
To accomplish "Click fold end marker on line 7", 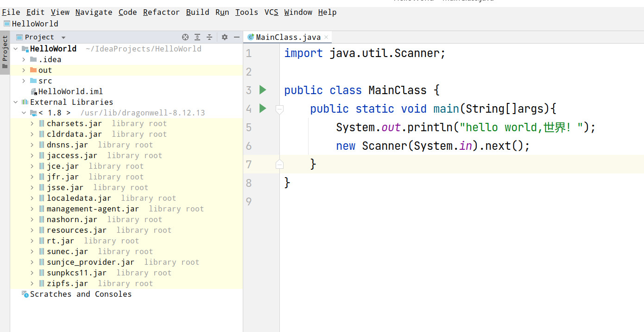I will pos(279,164).
